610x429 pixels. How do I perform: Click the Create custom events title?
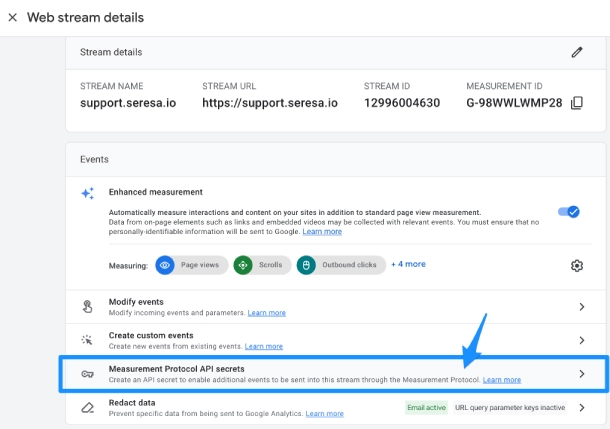[x=151, y=335]
